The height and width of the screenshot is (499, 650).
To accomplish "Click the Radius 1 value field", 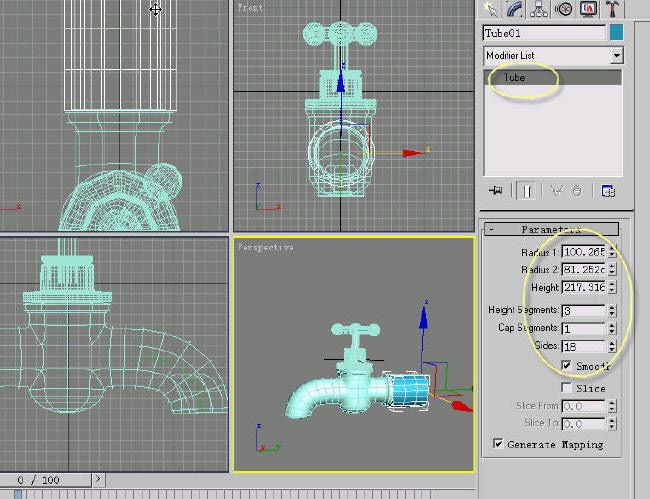I will pyautogui.click(x=583, y=252).
